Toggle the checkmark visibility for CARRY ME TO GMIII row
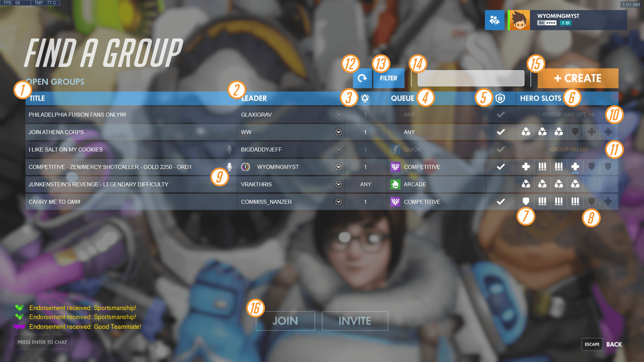644x362 pixels. [500, 201]
